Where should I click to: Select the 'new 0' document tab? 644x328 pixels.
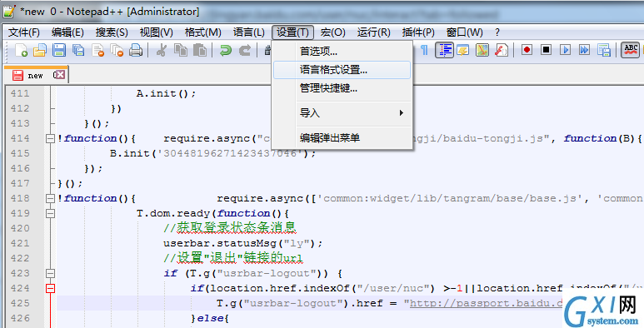35,75
